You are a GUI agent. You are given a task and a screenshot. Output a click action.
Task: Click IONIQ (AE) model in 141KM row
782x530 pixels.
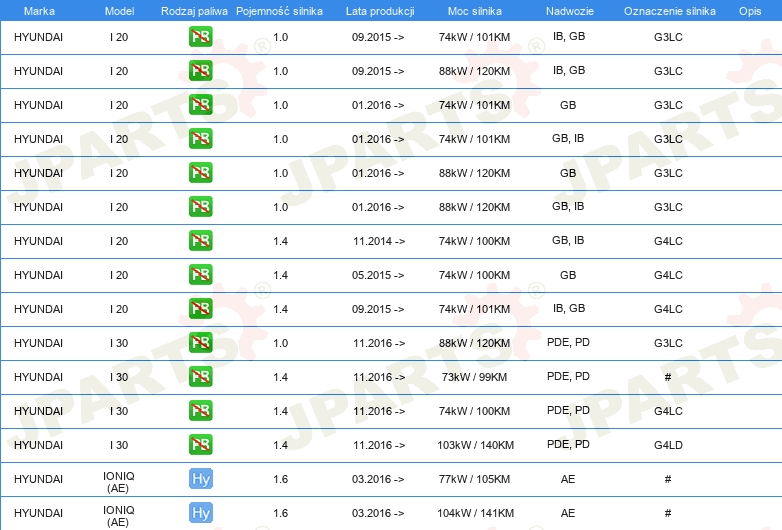click(x=119, y=516)
